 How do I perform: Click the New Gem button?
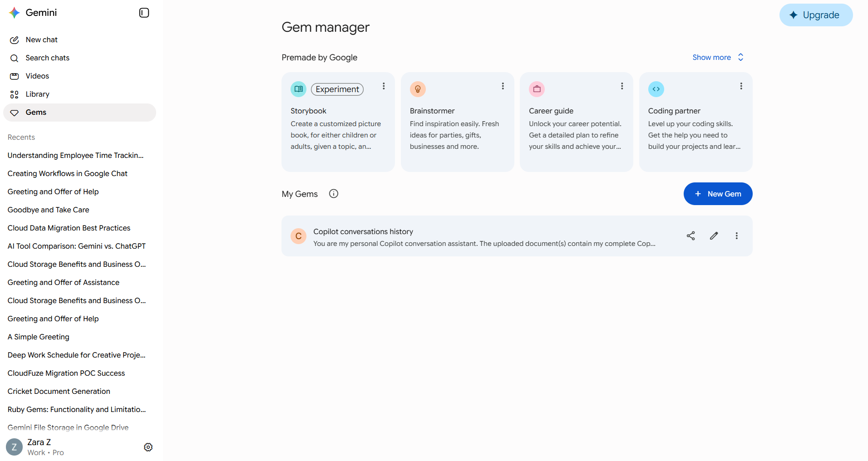click(718, 194)
